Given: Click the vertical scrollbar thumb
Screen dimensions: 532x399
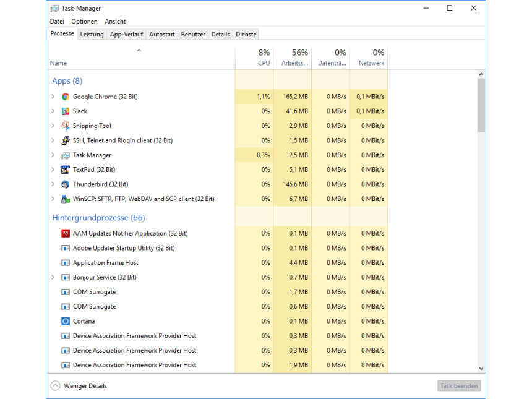Looking at the screenshot, I should pyautogui.click(x=481, y=105).
